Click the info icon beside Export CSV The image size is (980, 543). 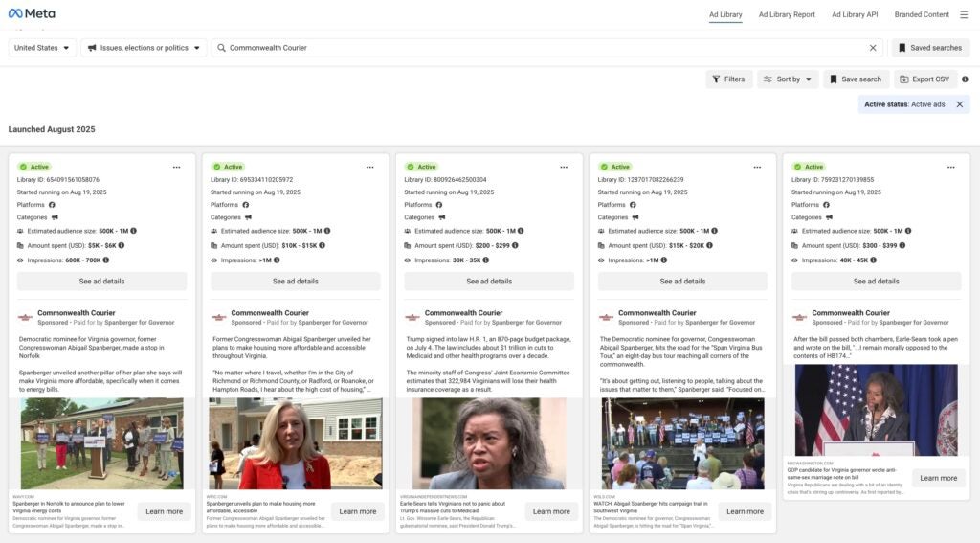965,79
